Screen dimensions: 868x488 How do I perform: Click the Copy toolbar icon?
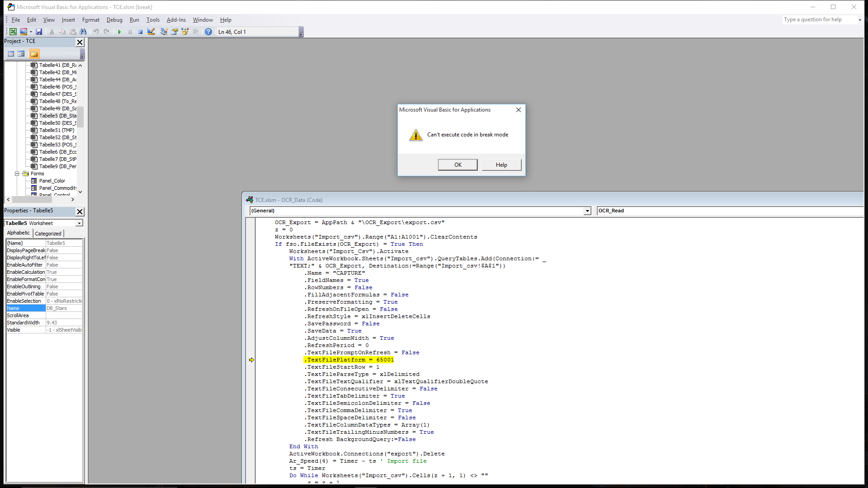pyautogui.click(x=62, y=32)
